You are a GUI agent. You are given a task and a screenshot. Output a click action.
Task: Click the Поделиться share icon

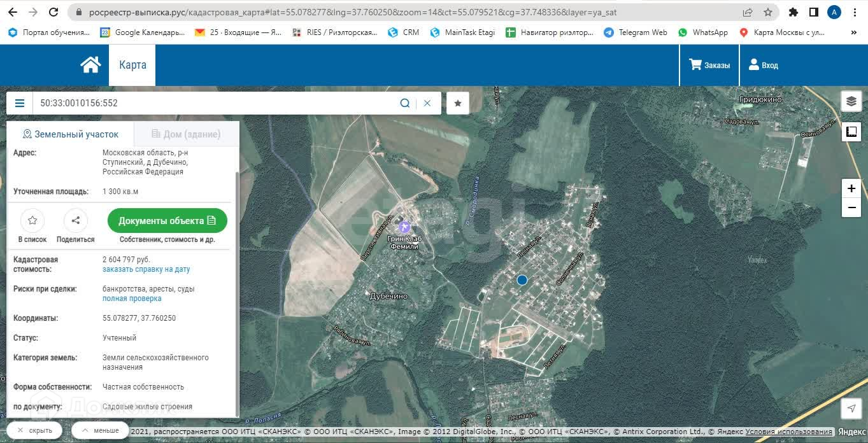click(x=75, y=221)
